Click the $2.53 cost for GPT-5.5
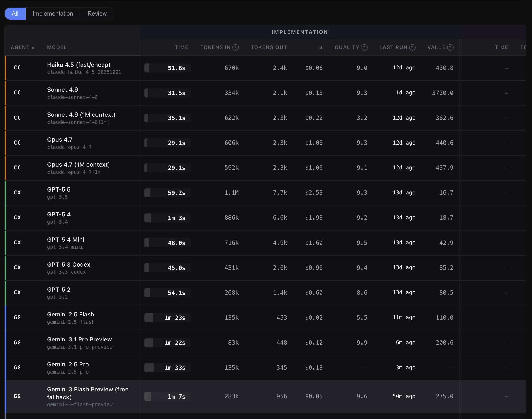 click(314, 193)
